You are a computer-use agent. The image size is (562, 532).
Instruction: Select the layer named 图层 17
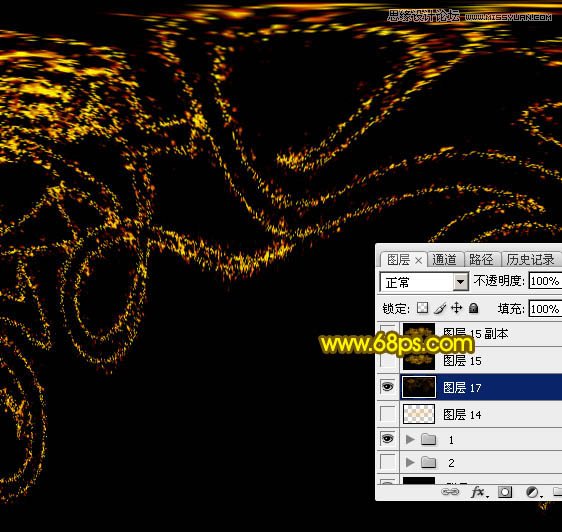(462, 387)
